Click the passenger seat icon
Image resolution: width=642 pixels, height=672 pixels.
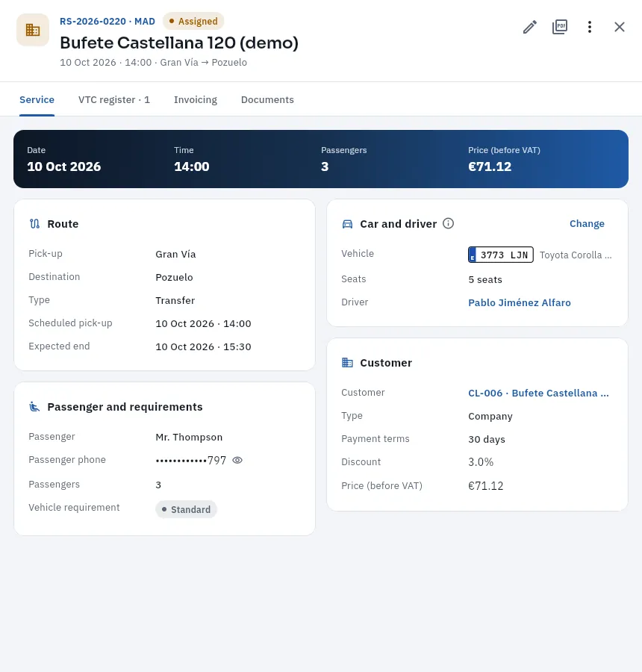(35, 407)
